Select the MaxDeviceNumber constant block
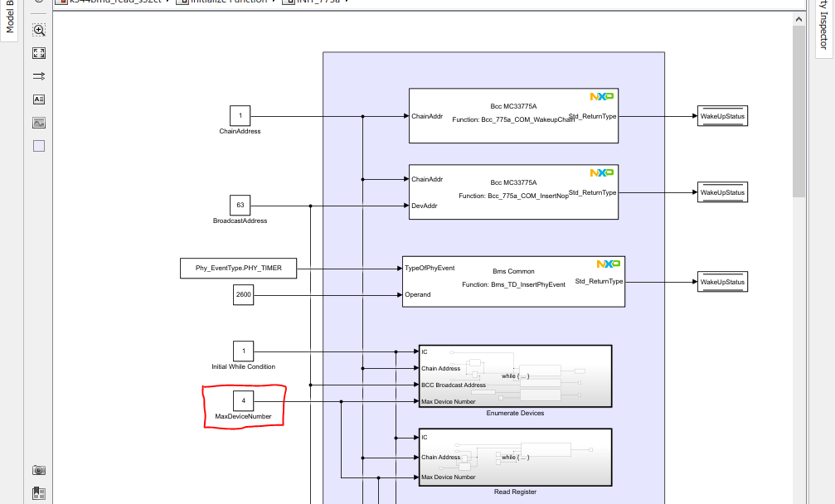The width and height of the screenshot is (835, 504). click(243, 400)
